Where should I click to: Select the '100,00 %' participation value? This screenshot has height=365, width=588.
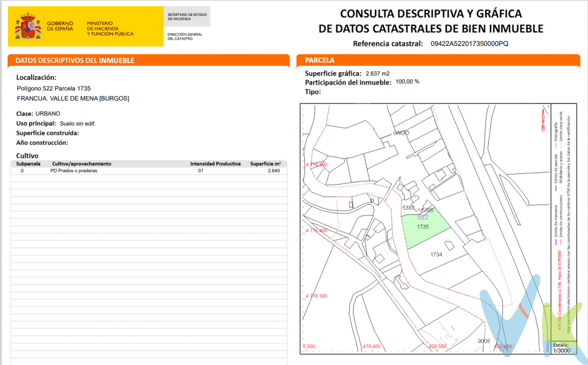[x=407, y=82]
